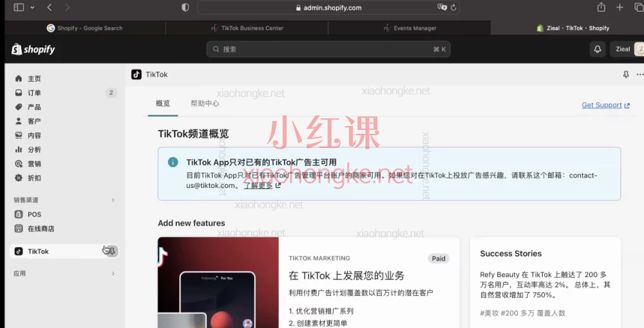Reload the page with the refresh icon
This screenshot has width=644, height=328.
point(453,7)
